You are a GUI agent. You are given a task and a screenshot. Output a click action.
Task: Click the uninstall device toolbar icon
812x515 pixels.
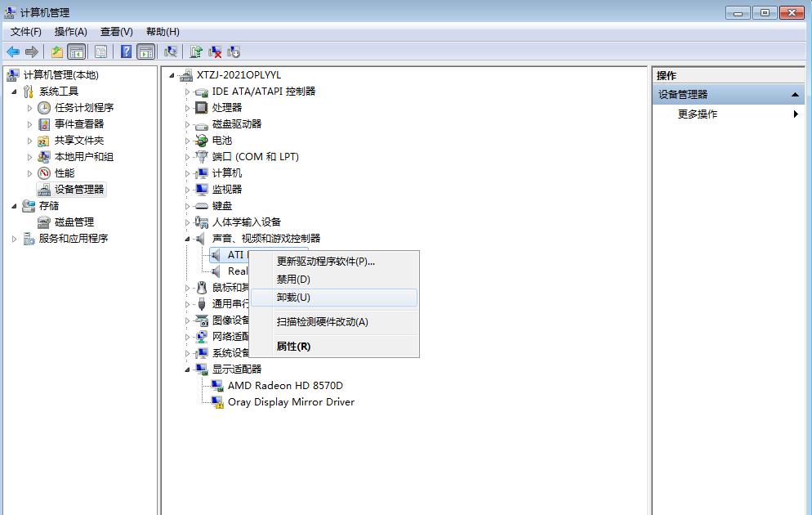point(215,51)
